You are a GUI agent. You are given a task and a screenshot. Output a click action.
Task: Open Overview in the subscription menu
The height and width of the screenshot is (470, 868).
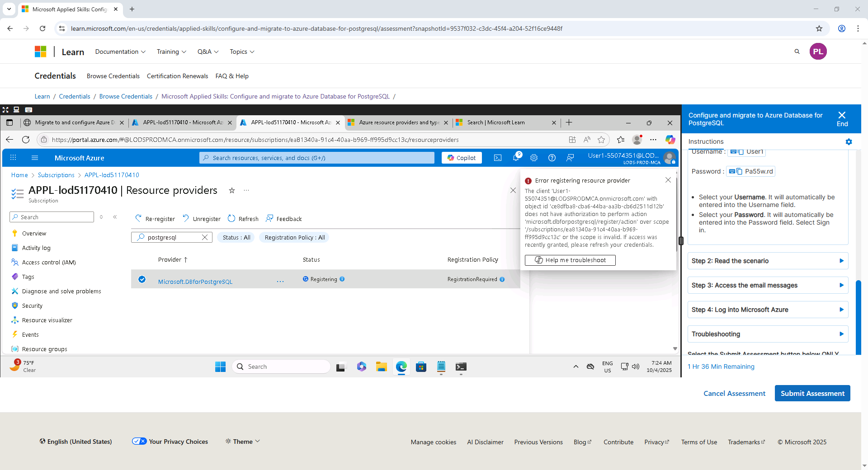point(34,234)
